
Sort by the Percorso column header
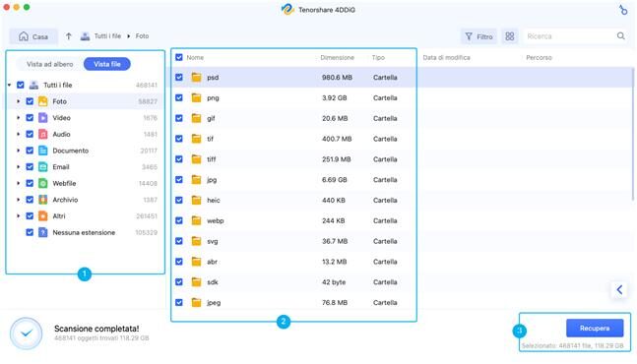[x=539, y=58]
